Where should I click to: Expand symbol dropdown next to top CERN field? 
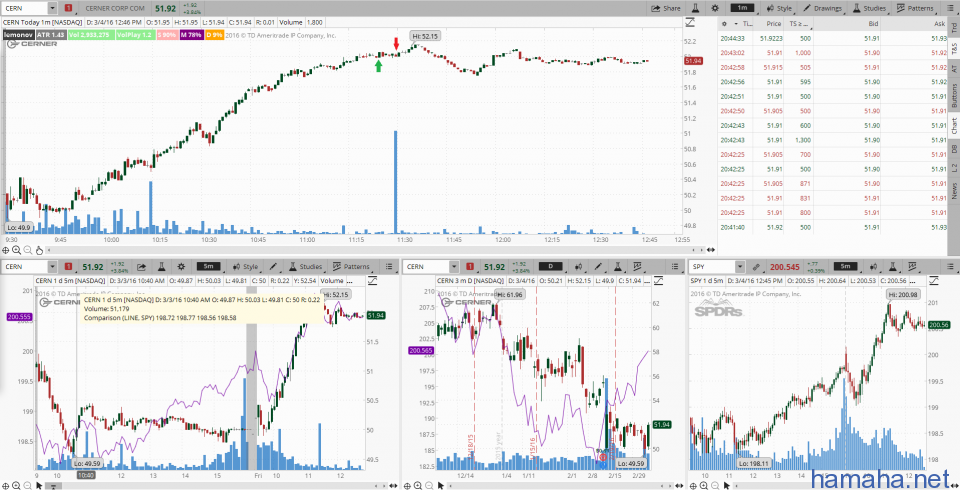coord(52,9)
